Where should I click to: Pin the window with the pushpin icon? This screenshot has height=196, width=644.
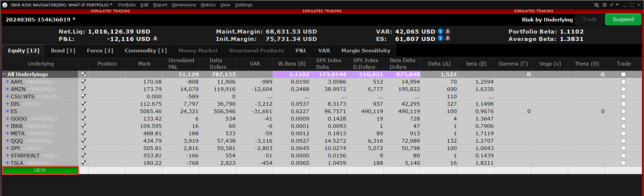[x=611, y=5]
